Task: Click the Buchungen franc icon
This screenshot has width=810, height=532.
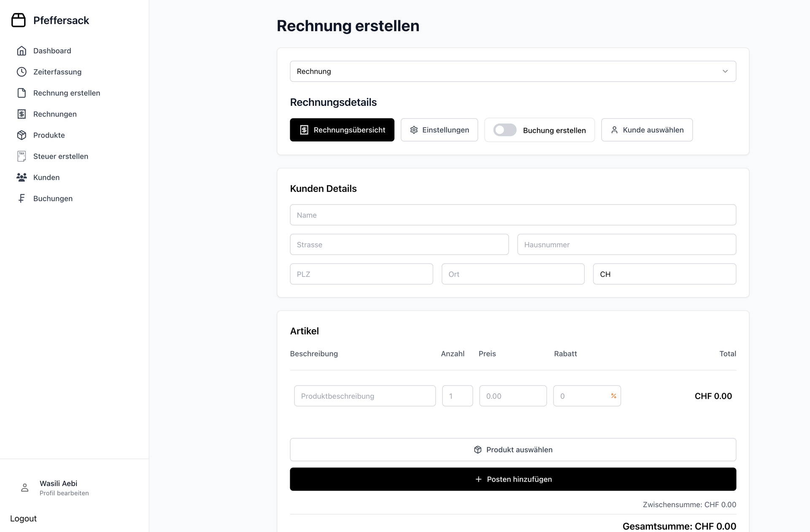Action: click(22, 198)
